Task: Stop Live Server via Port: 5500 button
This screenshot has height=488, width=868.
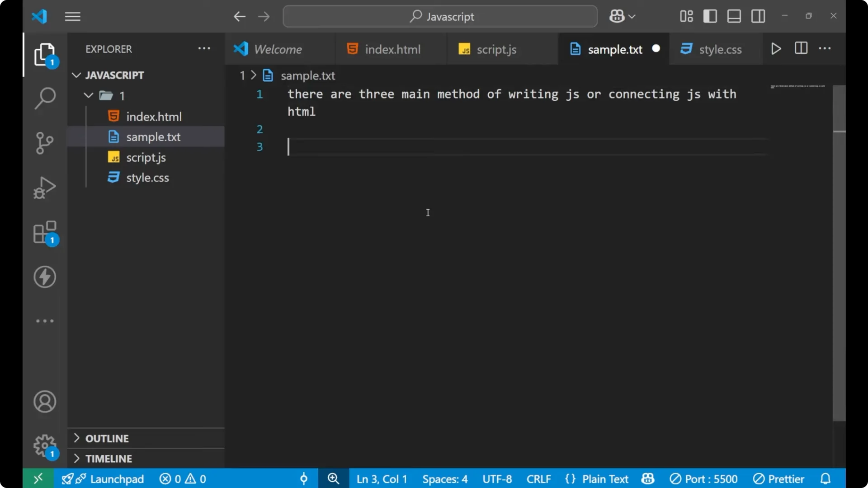Action: (704, 479)
